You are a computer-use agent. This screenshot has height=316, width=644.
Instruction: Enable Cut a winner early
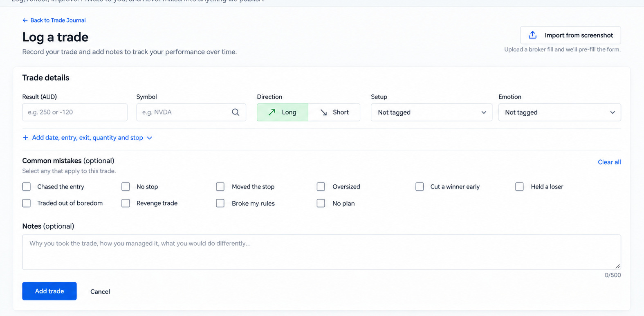click(420, 187)
